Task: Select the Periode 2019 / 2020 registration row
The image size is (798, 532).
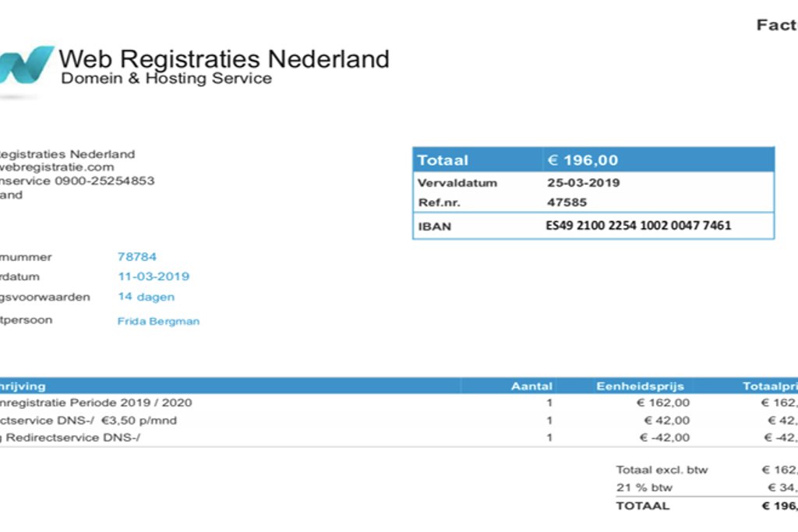Action: [96, 403]
